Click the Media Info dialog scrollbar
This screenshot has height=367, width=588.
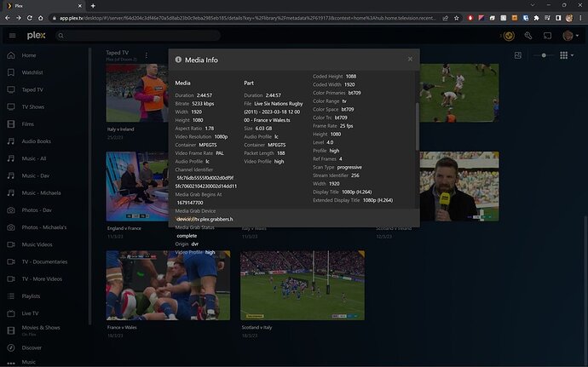click(417, 126)
